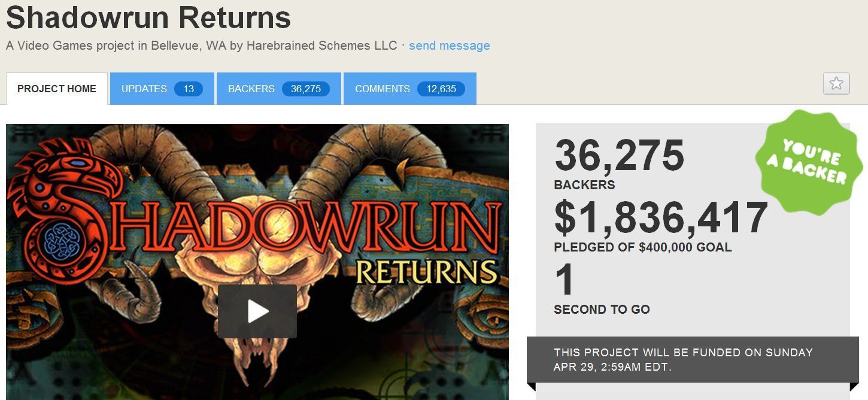Click the 12,635 comments count badge
Screen dimensions: 868x400
coord(441,89)
